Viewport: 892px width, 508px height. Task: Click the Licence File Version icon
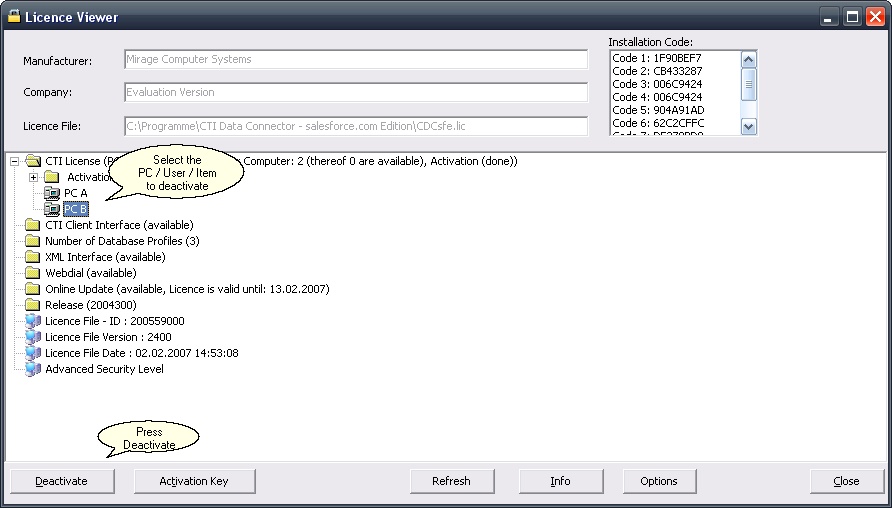point(34,337)
